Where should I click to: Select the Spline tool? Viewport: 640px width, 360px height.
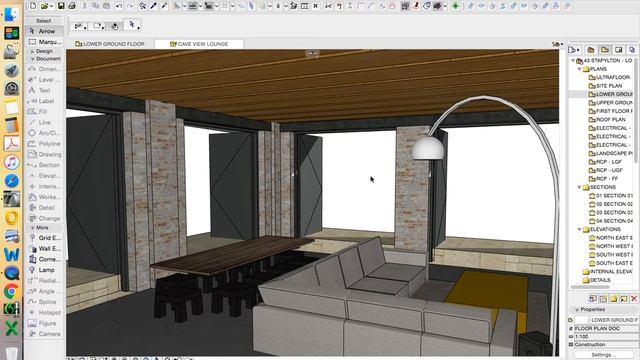pos(44,302)
